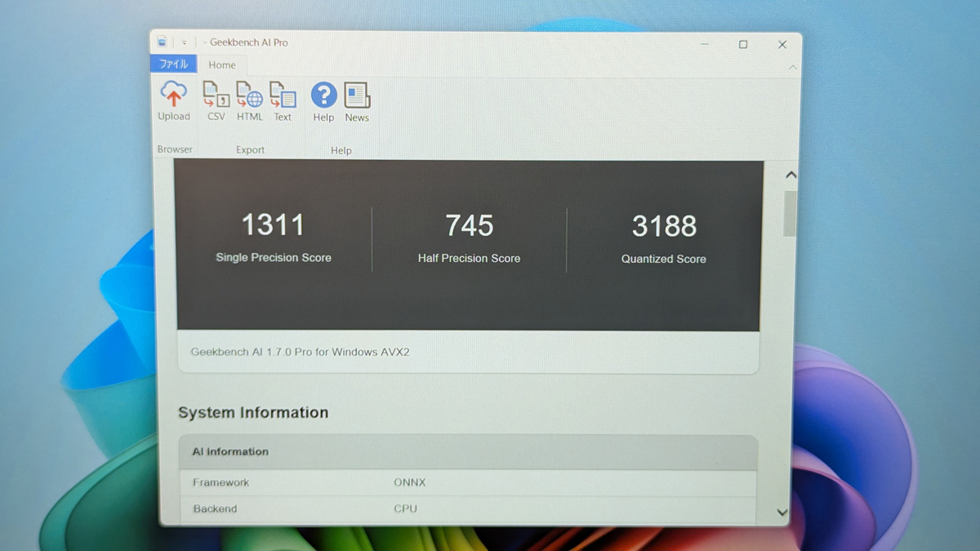The height and width of the screenshot is (551, 980).
Task: Minimize the Geekbench AI Pro window
Action: pos(704,44)
